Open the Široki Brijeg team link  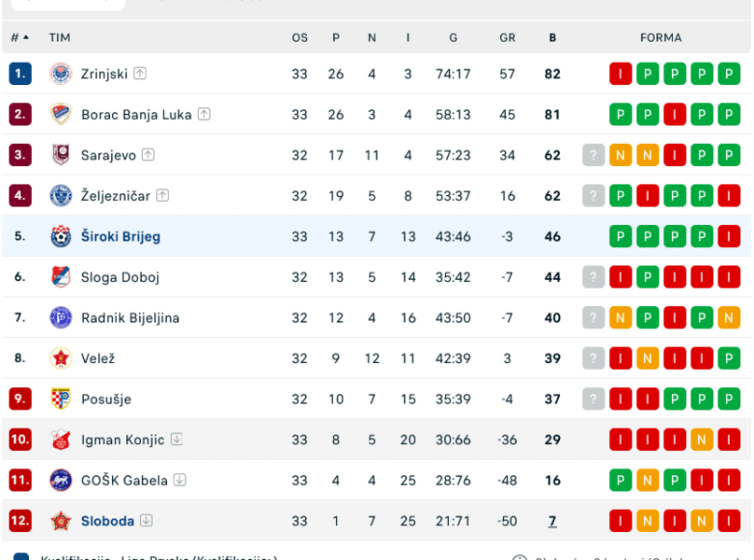click(120, 236)
